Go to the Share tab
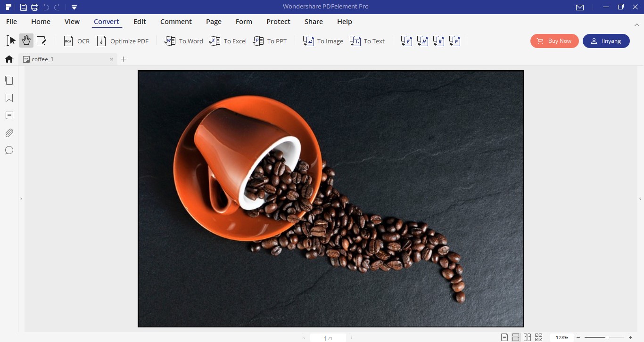 (x=314, y=22)
